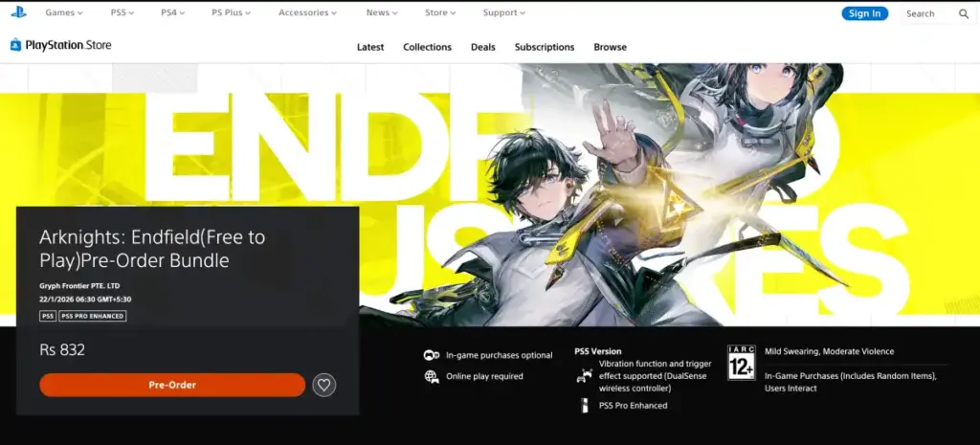The height and width of the screenshot is (445, 980).
Task: Select the Arknights: Endfield bundle title text
Action: click(x=152, y=249)
